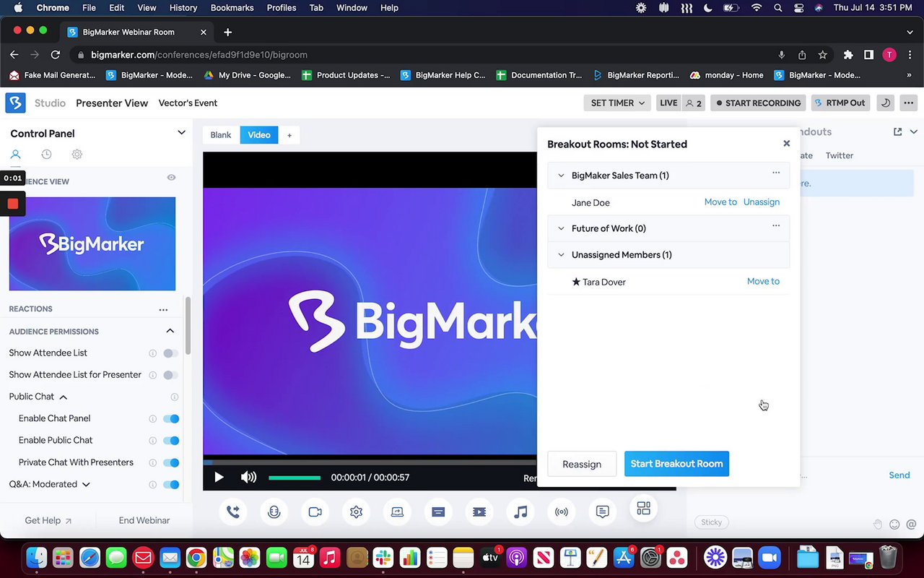Click the raise hand icon in chat
This screenshot has height=578, width=924.
(x=878, y=525)
